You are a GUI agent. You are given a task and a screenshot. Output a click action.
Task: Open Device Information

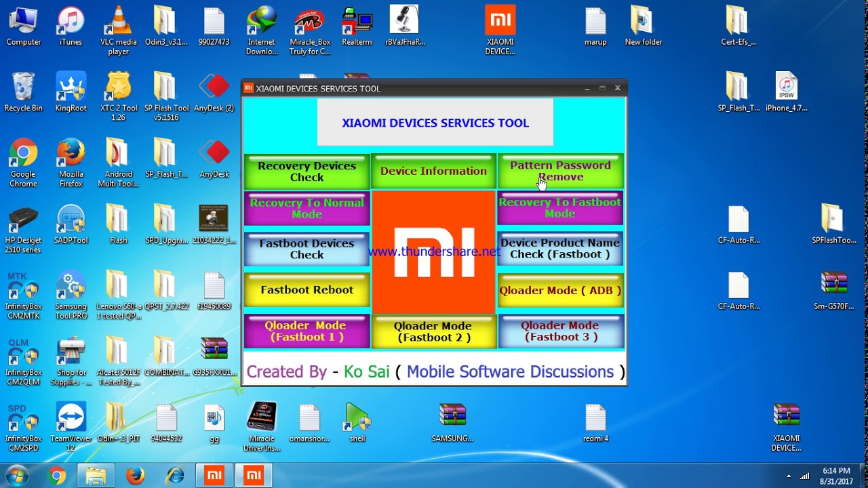coord(433,171)
